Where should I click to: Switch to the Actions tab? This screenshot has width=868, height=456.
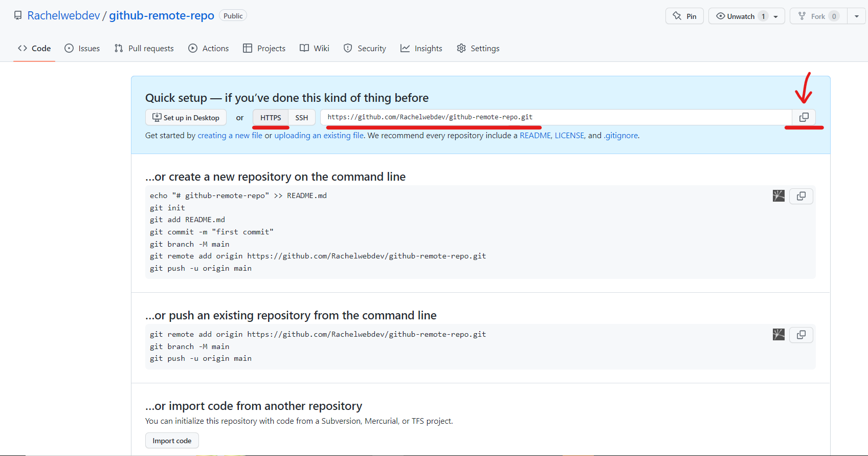point(209,49)
